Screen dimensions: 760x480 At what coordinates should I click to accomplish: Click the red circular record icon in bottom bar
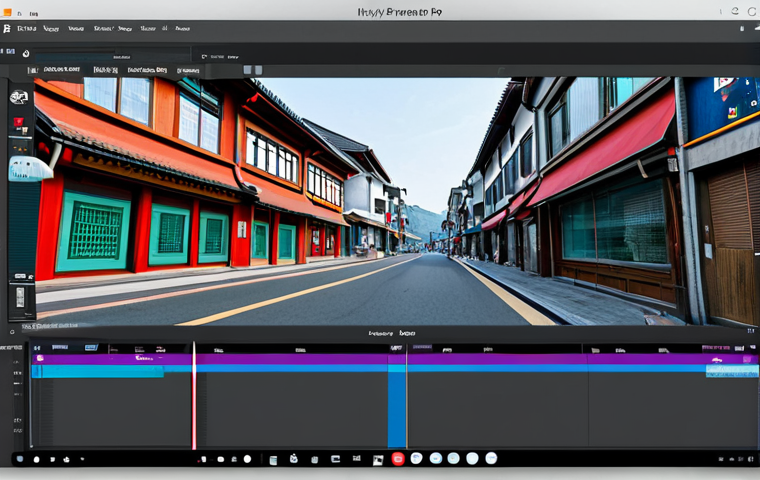[397, 459]
